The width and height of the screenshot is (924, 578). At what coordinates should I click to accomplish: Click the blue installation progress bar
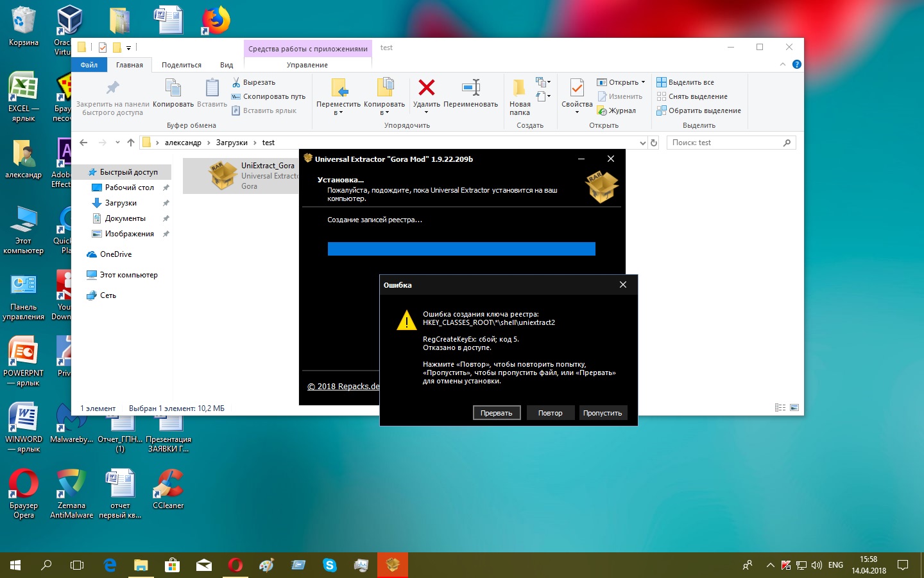click(x=461, y=249)
